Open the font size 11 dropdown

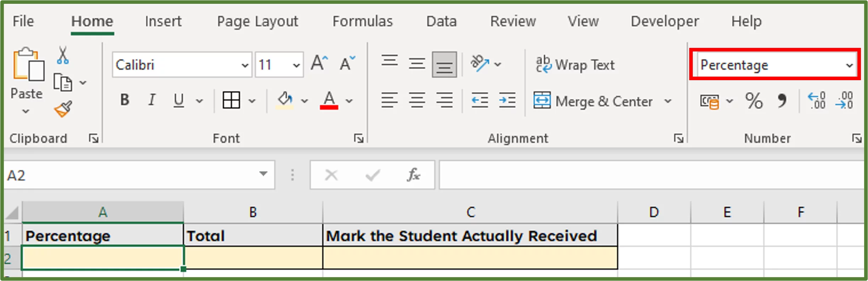pyautogui.click(x=296, y=65)
